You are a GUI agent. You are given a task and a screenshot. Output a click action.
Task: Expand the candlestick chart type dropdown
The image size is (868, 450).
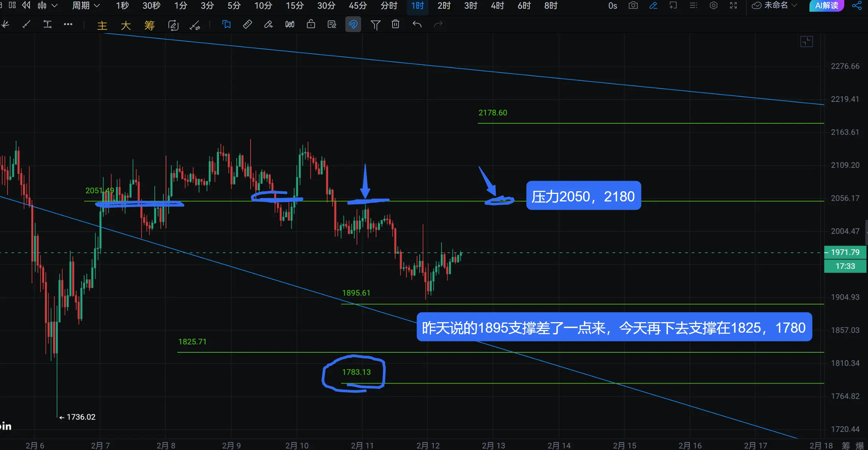(x=54, y=5)
